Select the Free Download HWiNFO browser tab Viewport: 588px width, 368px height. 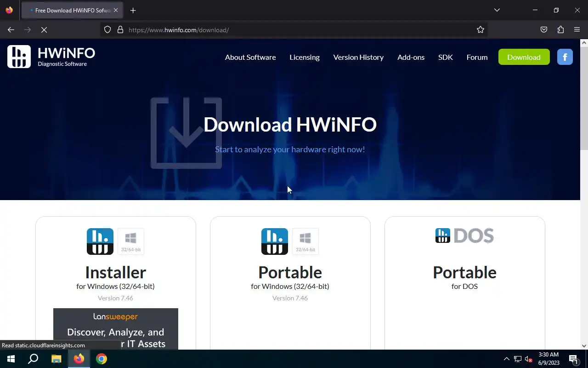pos(72,10)
